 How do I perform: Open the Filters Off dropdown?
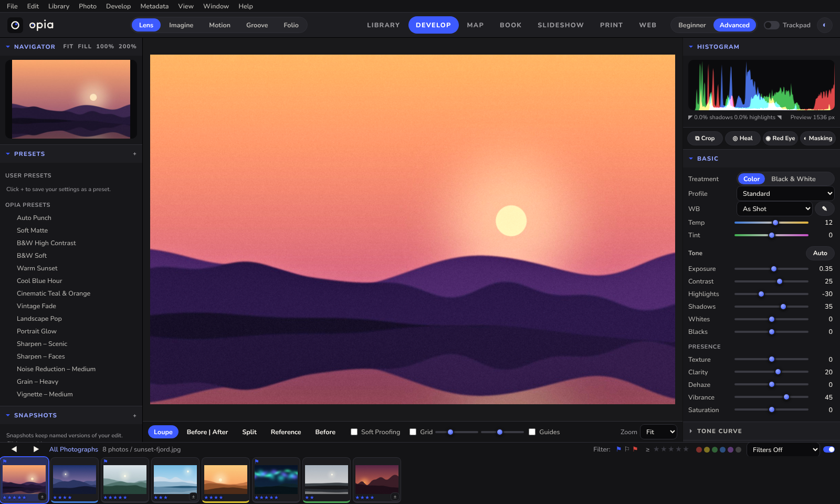[x=783, y=450]
